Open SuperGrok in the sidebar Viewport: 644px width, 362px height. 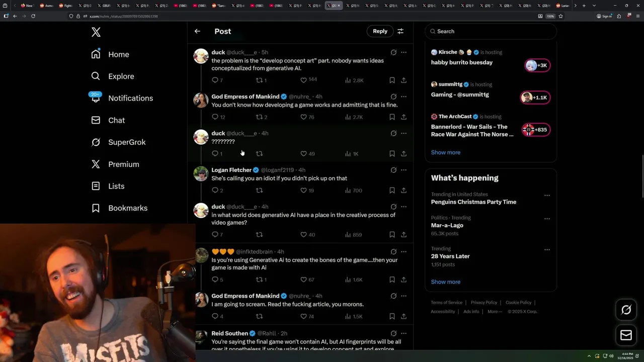118,142
